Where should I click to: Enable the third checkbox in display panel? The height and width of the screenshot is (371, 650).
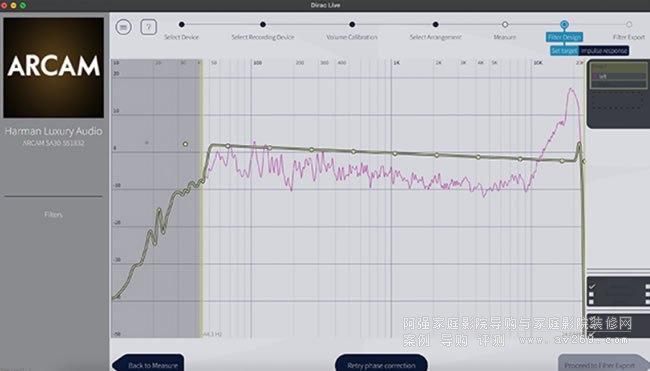pos(592,301)
